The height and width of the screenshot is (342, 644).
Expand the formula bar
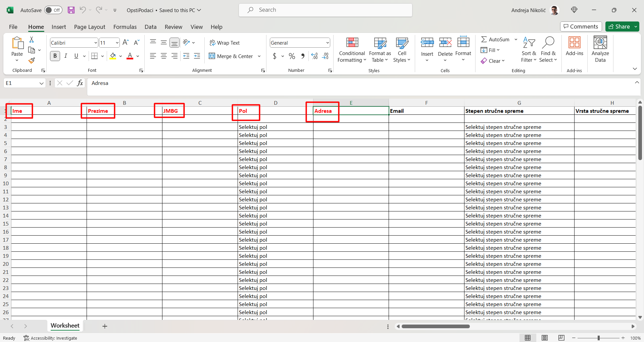(637, 83)
